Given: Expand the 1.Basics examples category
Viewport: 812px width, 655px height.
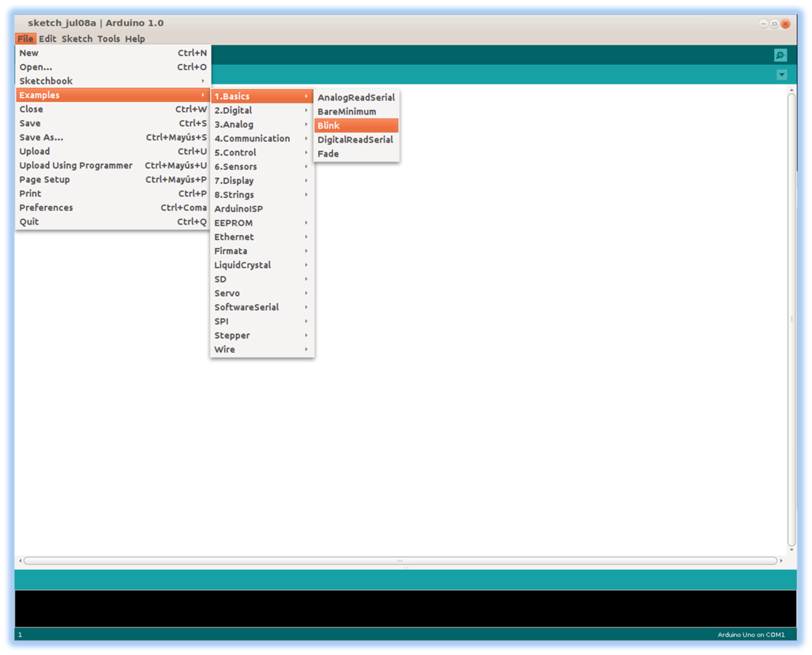Looking at the screenshot, I should 262,96.
